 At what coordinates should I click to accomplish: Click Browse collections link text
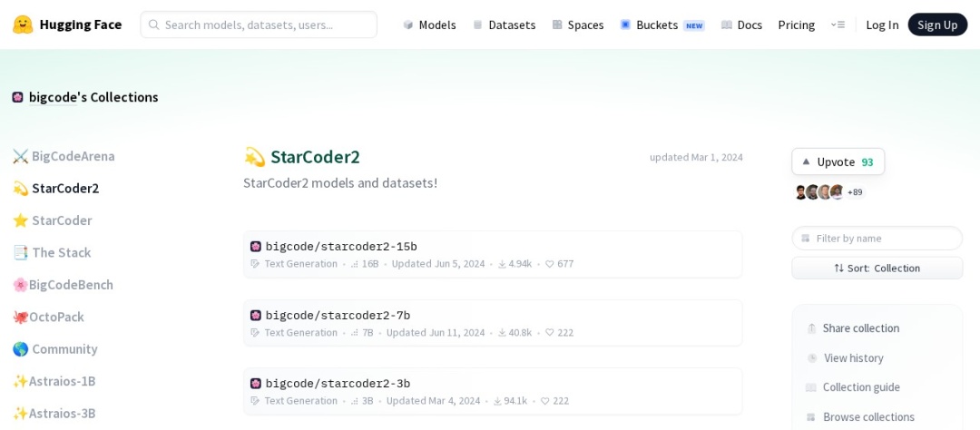click(x=868, y=417)
